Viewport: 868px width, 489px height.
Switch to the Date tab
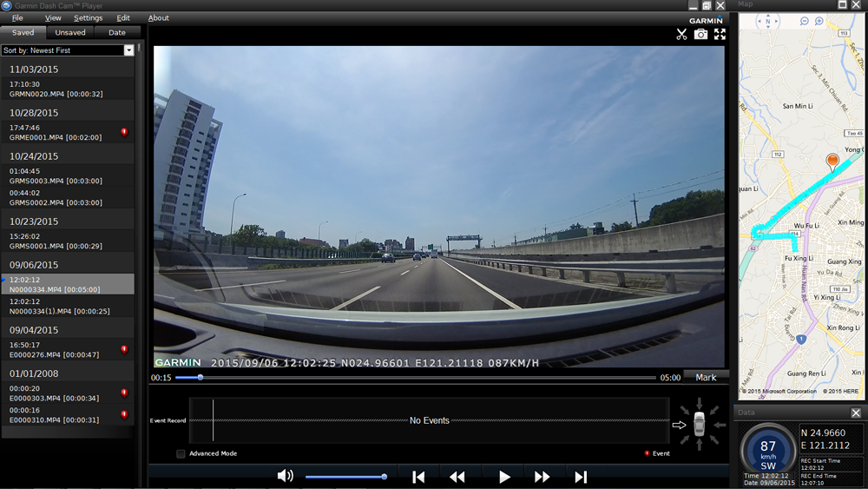click(x=117, y=33)
